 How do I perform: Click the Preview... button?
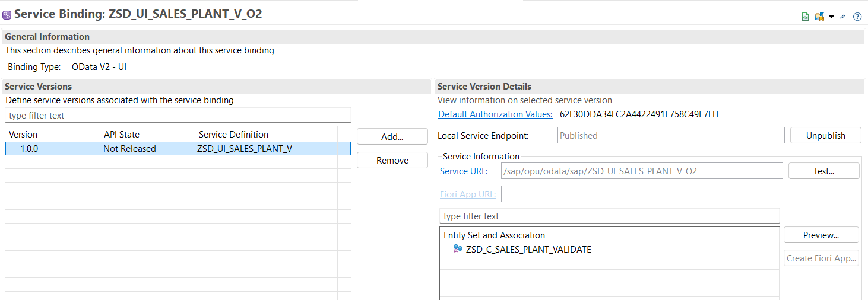[x=821, y=235]
